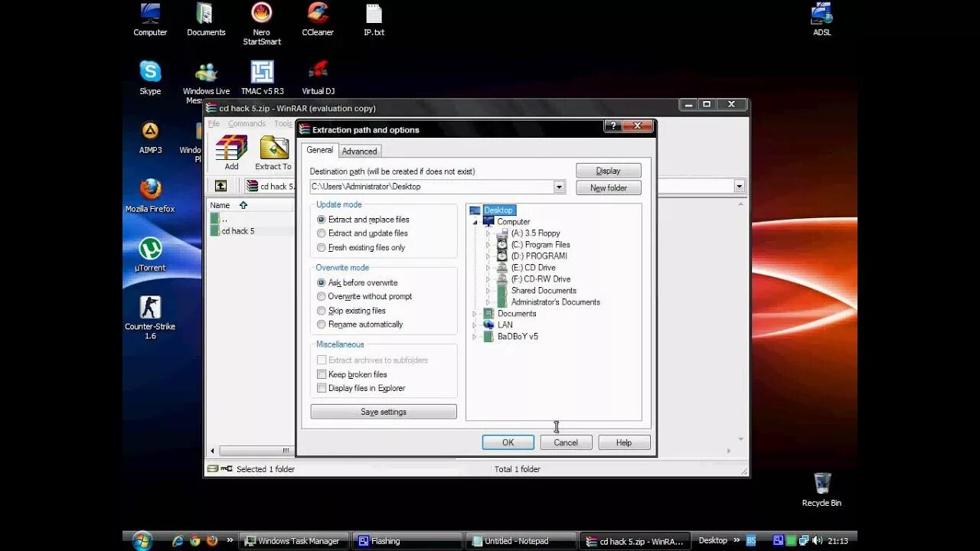Confirm extraction with OK
This screenshot has width=980, height=551.
[x=508, y=442]
